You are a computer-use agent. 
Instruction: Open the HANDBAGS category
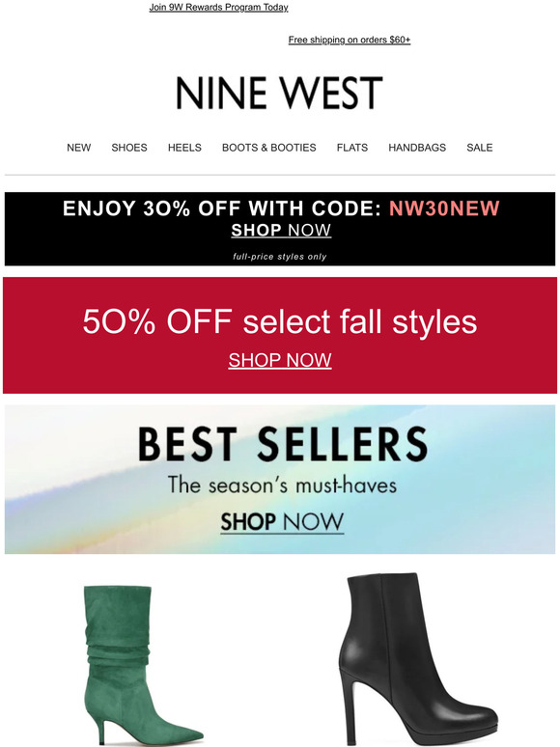click(417, 148)
